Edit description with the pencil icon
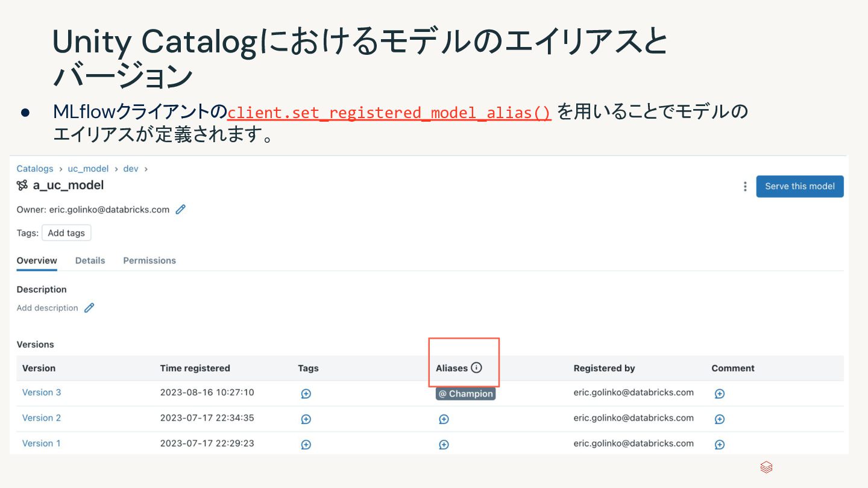The width and height of the screenshot is (868, 488). coord(89,308)
